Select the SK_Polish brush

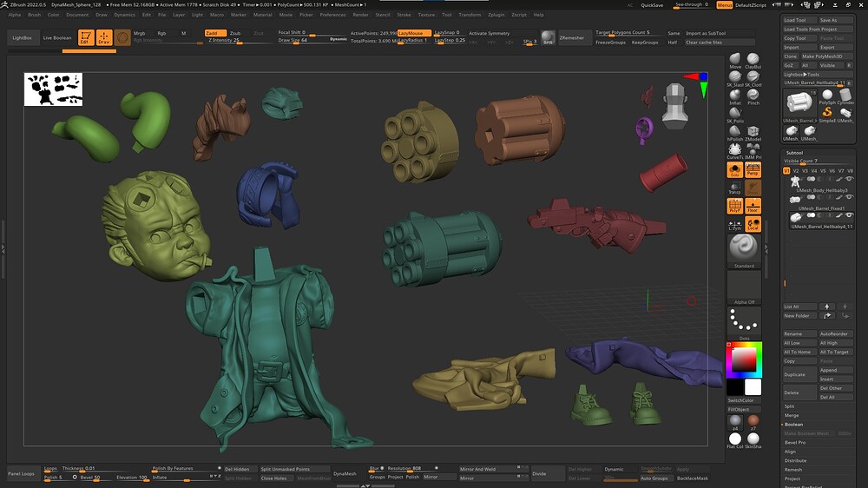[735, 114]
